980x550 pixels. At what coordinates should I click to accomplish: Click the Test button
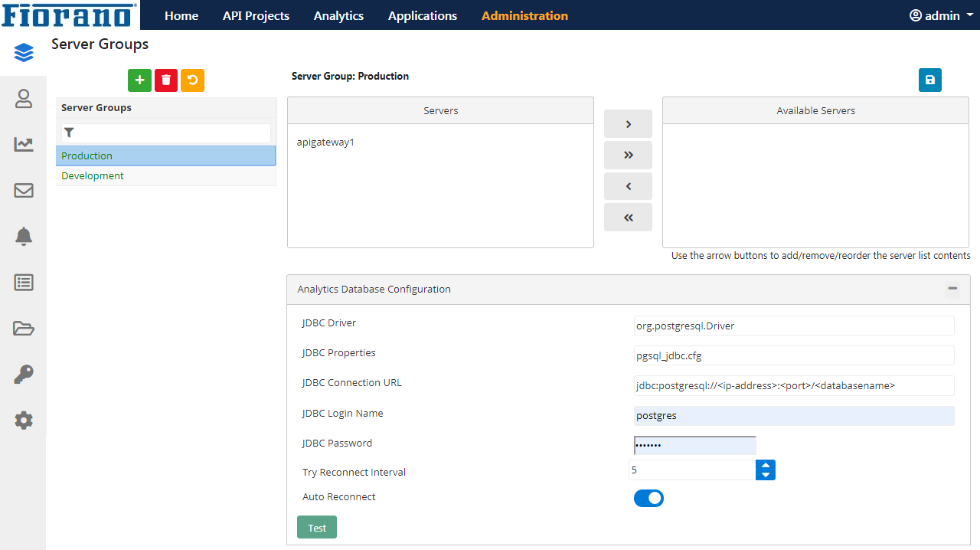(317, 528)
